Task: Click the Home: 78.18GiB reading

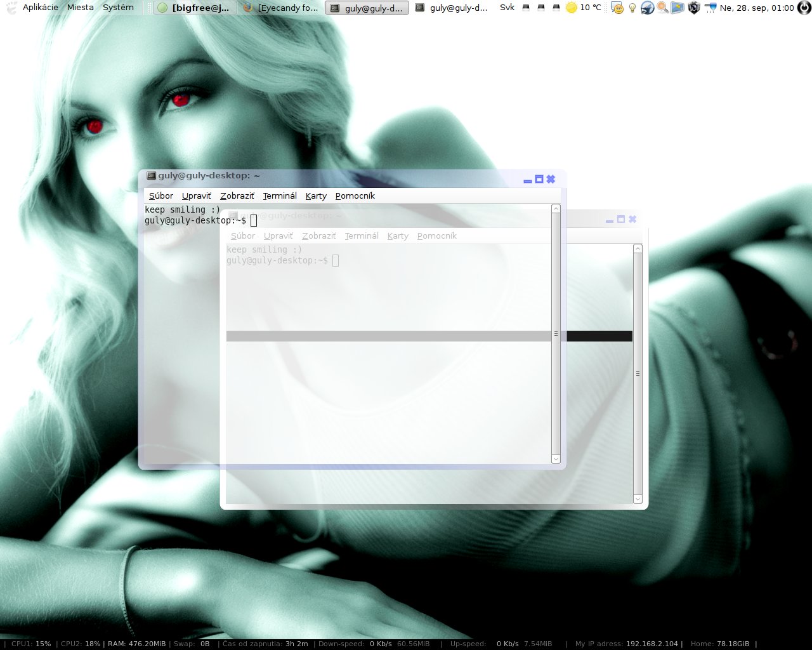Action: 720,644
